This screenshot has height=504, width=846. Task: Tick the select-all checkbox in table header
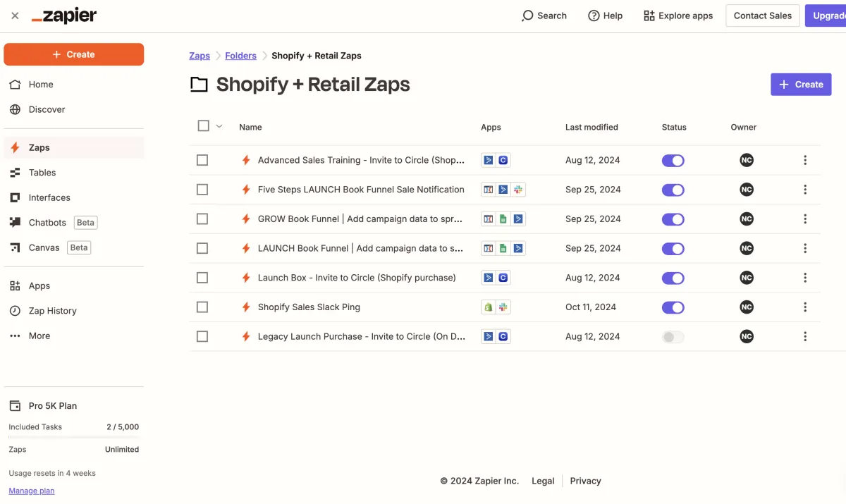(204, 125)
